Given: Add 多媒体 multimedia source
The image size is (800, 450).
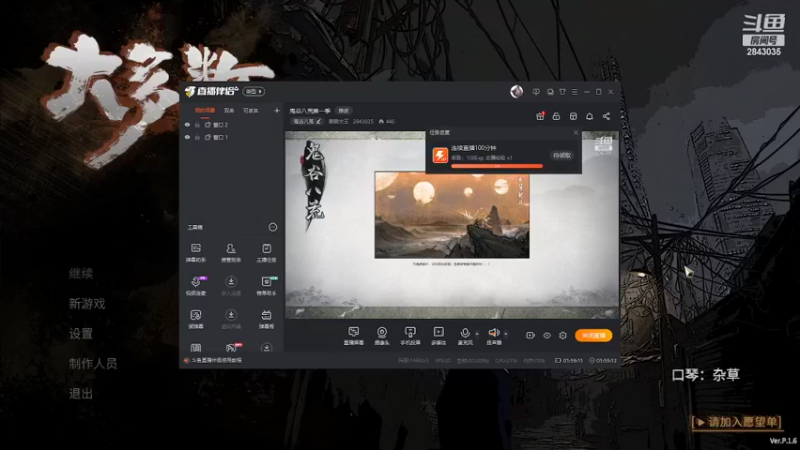Looking at the screenshot, I should point(438,336).
